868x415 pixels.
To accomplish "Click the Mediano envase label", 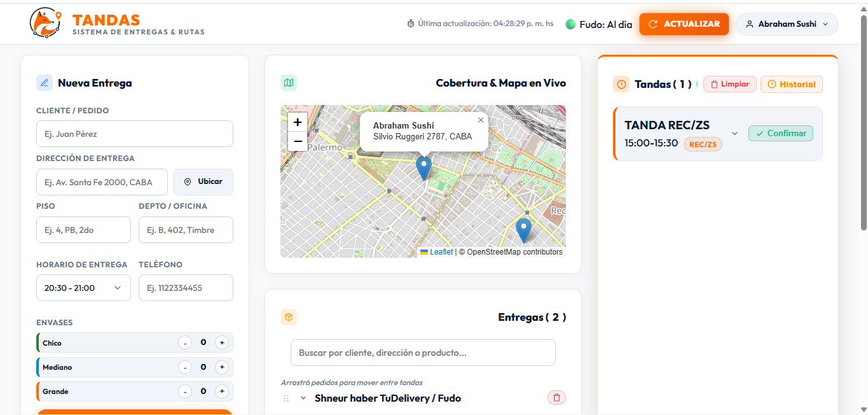I will tap(57, 367).
